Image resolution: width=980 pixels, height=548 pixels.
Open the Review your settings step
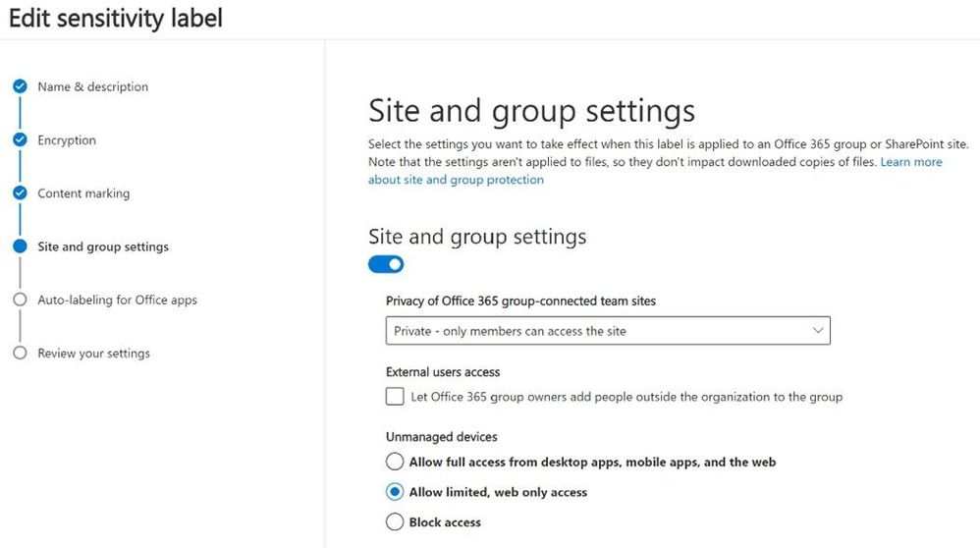click(93, 353)
